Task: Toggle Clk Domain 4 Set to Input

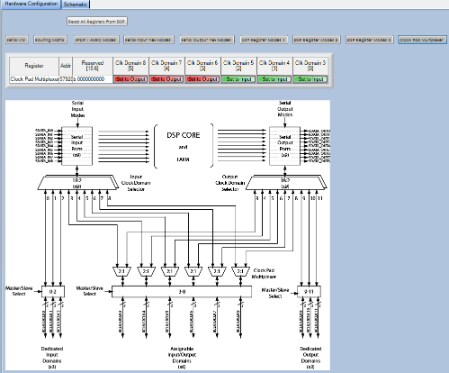Action: tap(274, 79)
